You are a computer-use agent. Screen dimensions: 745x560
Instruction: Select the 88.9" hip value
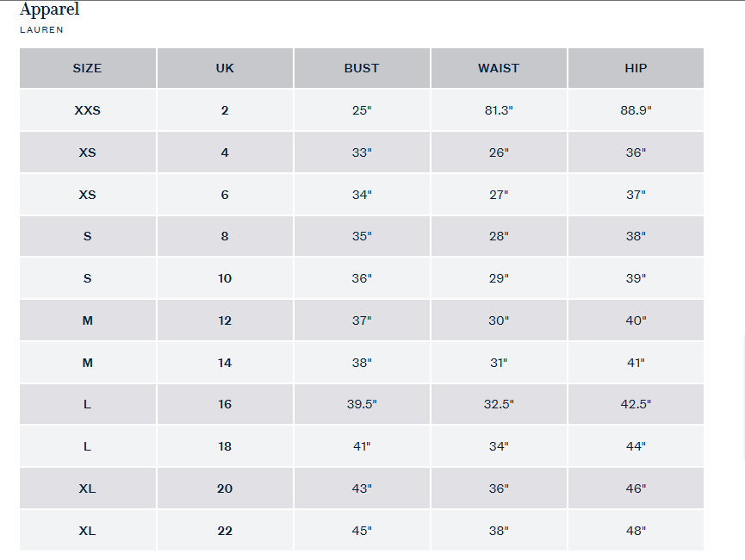tap(636, 110)
